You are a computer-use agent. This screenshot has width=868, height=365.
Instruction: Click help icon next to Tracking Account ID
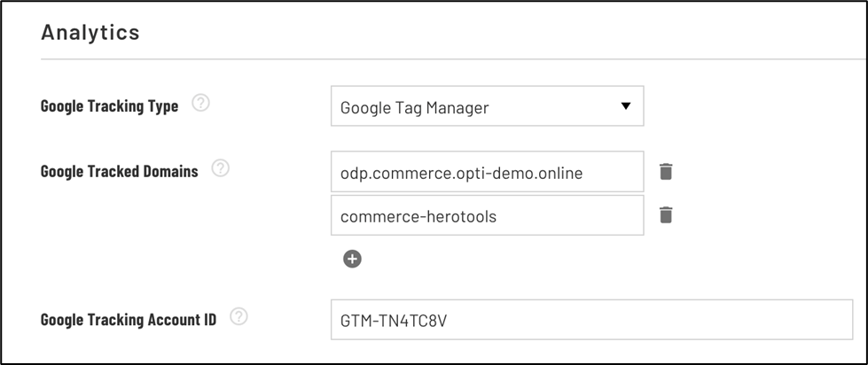coord(239,317)
